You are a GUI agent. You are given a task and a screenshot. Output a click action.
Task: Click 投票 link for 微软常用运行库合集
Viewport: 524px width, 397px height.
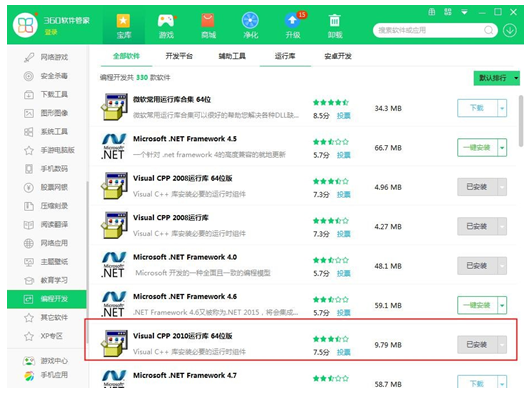(344, 116)
